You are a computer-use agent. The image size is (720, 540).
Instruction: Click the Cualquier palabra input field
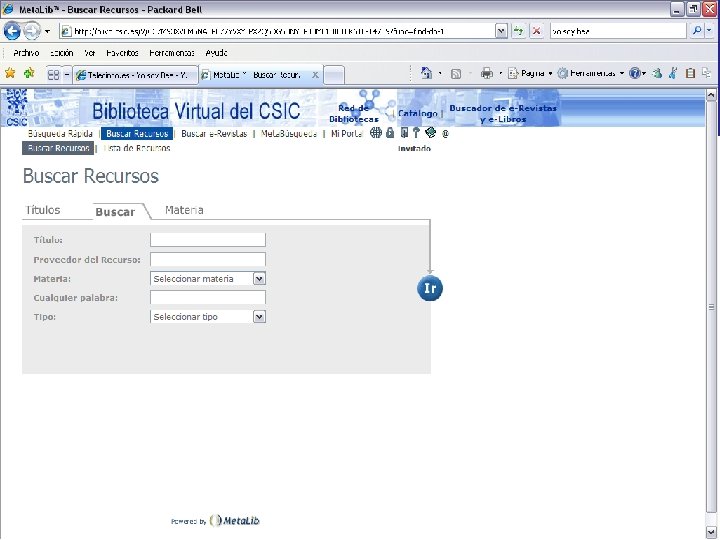(x=208, y=298)
